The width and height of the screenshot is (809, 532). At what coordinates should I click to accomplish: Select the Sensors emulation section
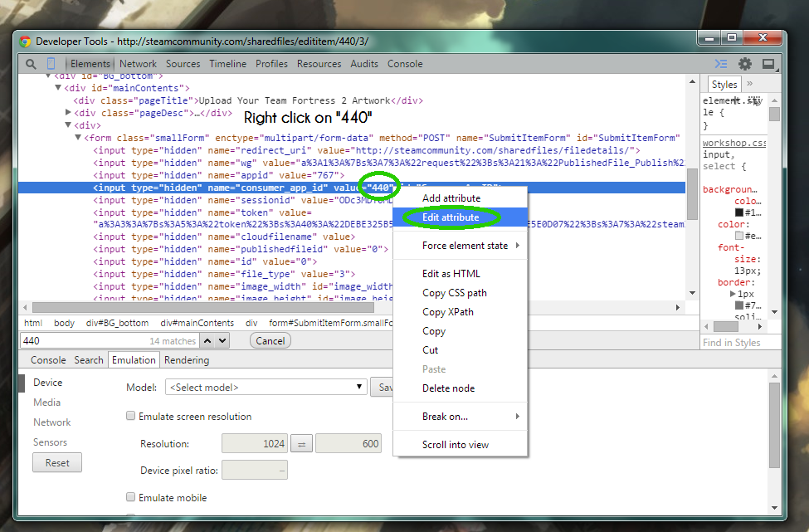coord(50,442)
